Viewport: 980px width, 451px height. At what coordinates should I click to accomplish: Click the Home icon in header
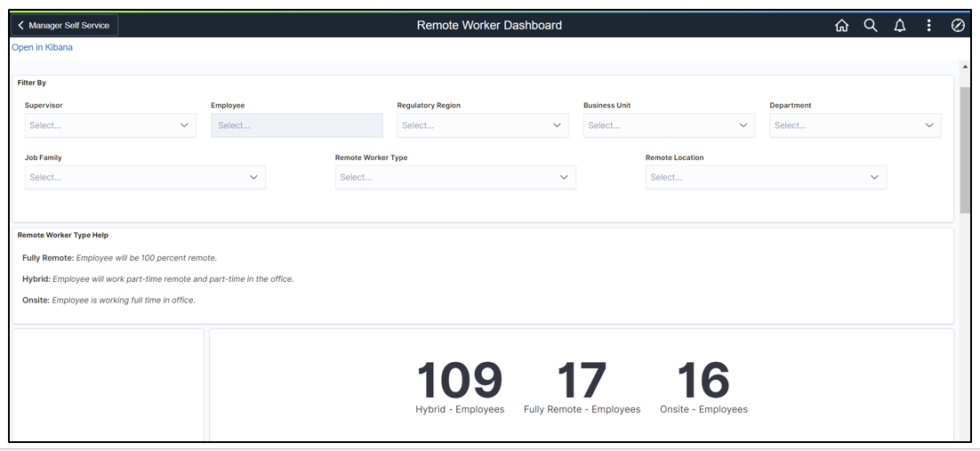tap(841, 26)
